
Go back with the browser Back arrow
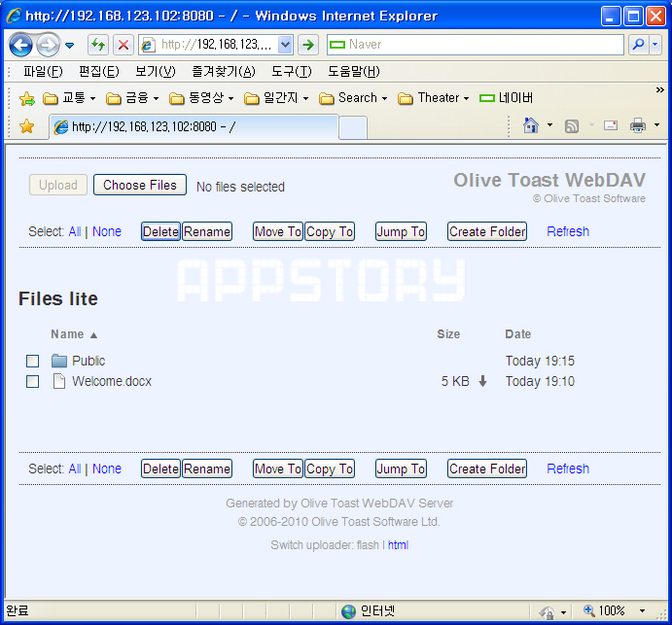[20, 45]
